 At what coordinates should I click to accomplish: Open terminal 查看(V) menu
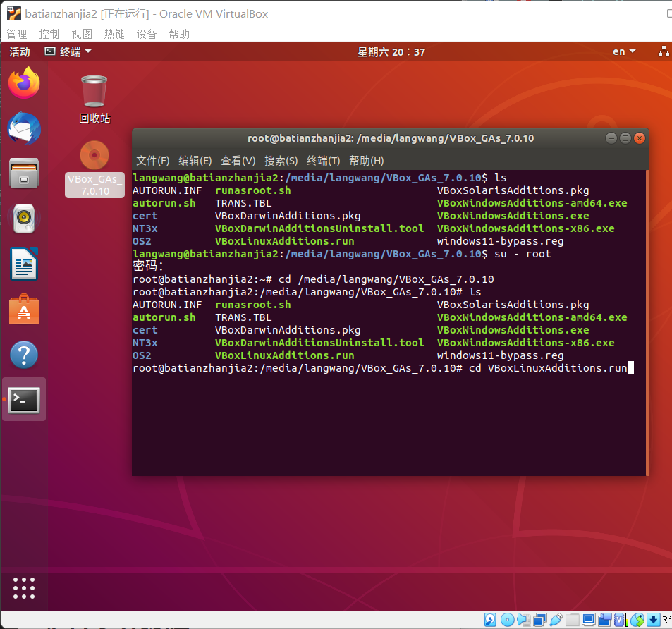[238, 161]
